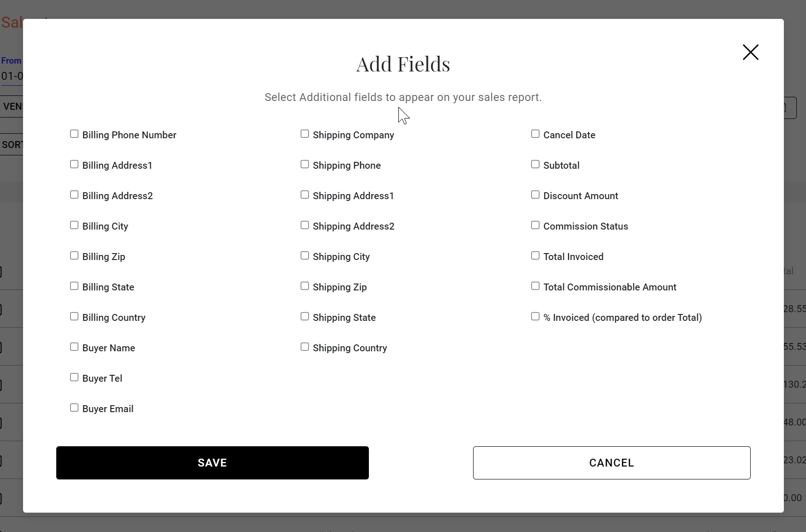Enable the Billing Phone Number checkbox
Screen dimensions: 806x532
pyautogui.click(x=74, y=134)
